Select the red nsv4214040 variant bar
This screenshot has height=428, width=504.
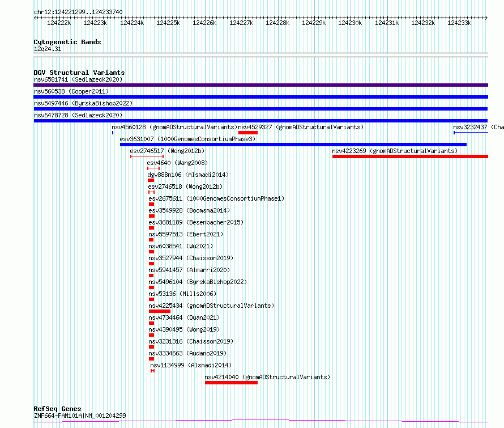coord(232,383)
